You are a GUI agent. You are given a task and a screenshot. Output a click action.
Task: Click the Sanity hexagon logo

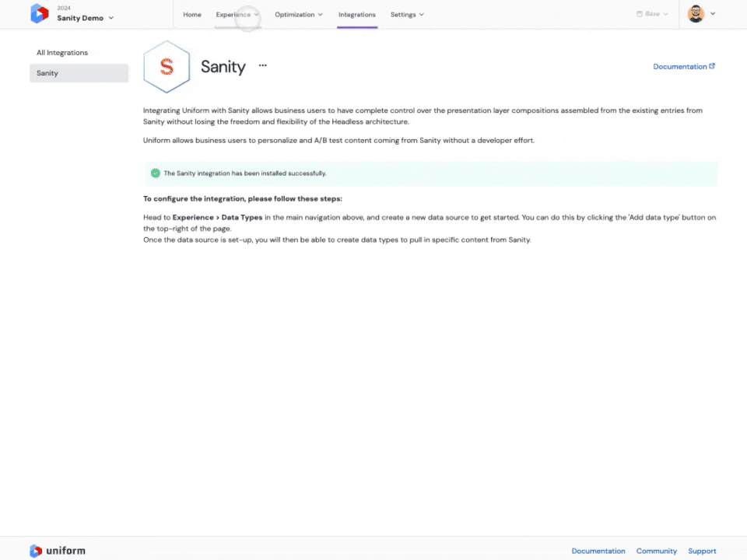click(x=167, y=67)
